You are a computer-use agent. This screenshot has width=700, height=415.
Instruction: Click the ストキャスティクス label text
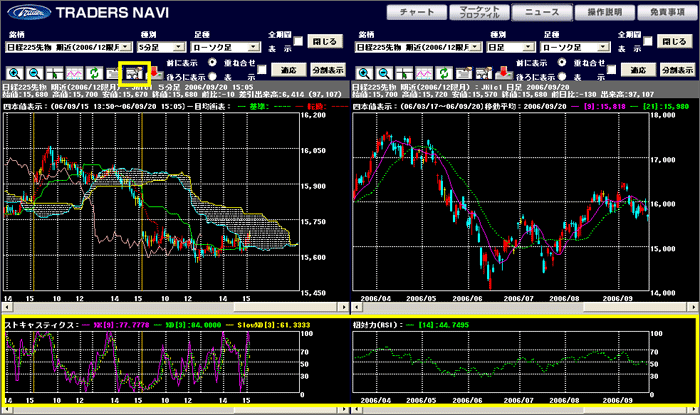(41, 325)
